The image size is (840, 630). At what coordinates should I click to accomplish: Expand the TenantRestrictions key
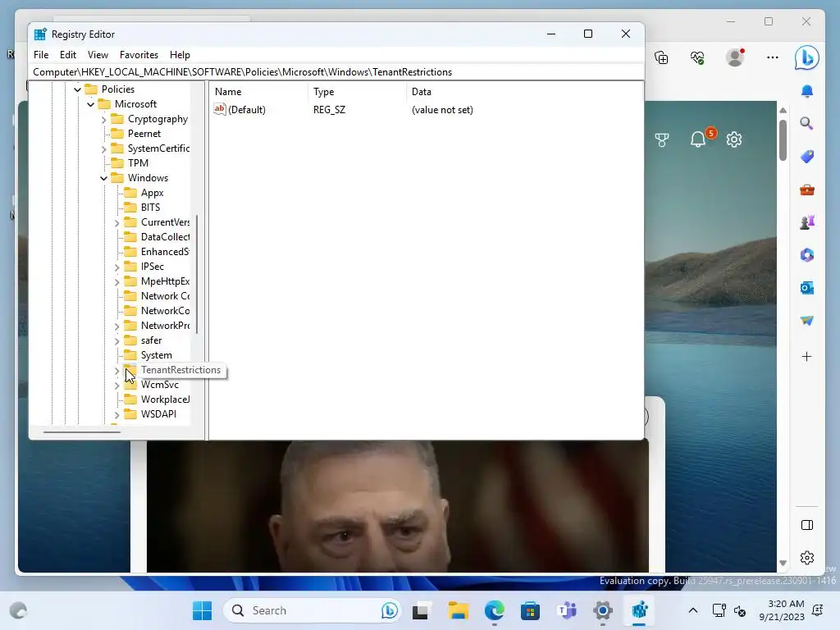tap(116, 370)
